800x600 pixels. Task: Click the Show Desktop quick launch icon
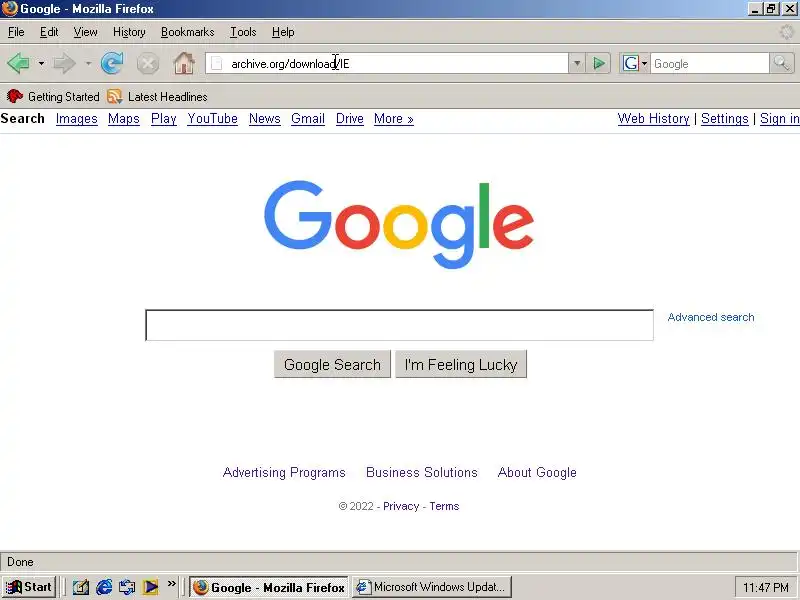[81, 587]
